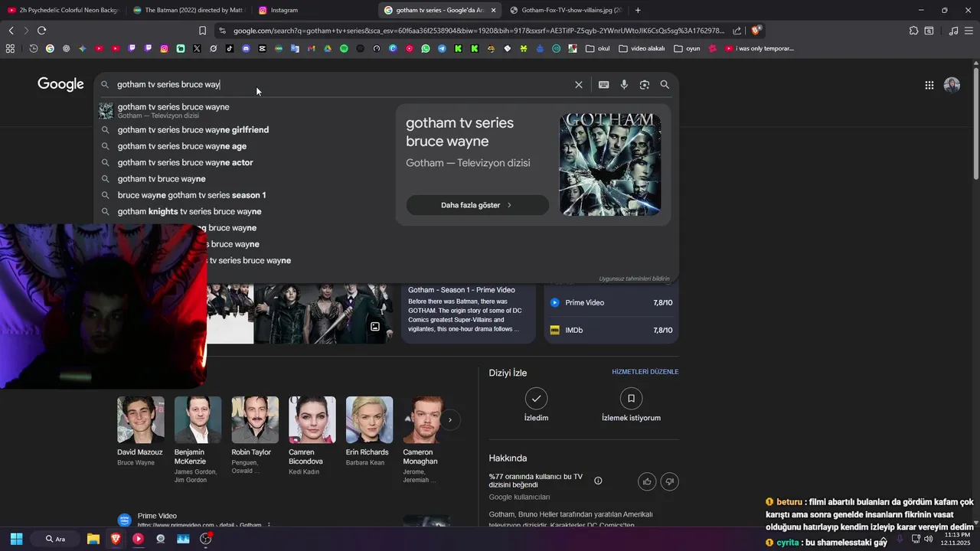
Task: Click 'Daha fazla göster' button
Action: pos(477,205)
